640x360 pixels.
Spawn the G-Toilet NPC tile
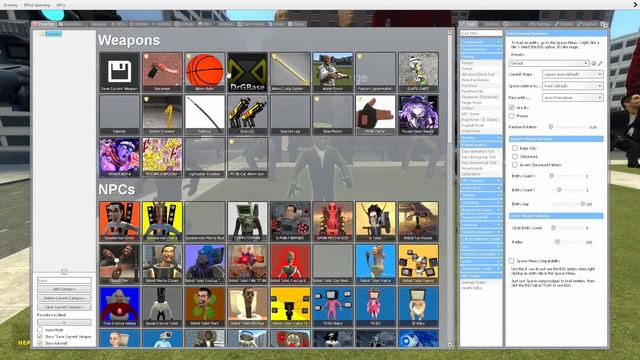tap(376, 221)
